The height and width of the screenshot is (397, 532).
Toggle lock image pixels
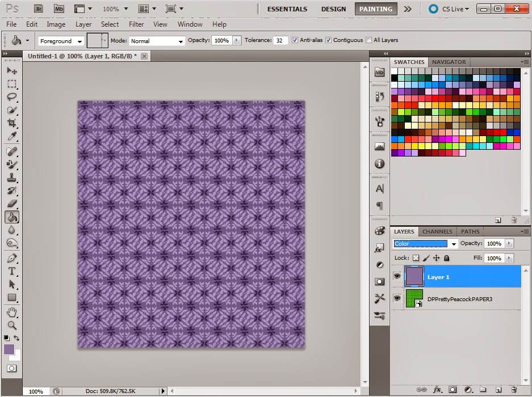click(x=426, y=258)
